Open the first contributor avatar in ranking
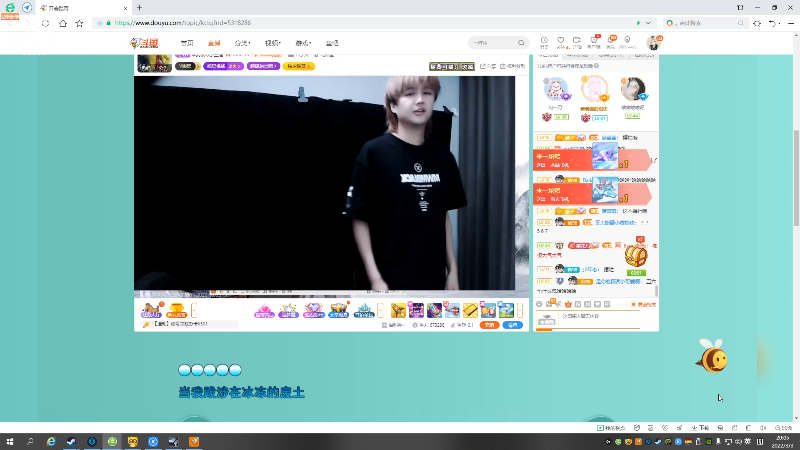800x450 pixels. coord(556,89)
